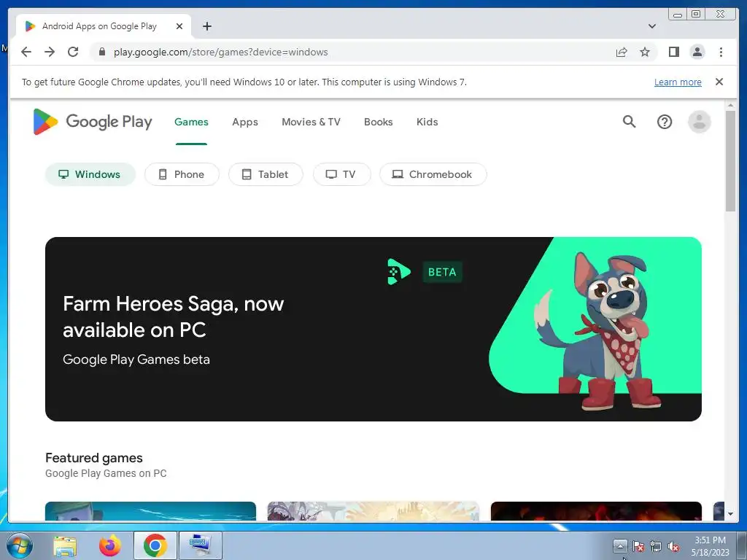Filter games by TV

pos(341,174)
